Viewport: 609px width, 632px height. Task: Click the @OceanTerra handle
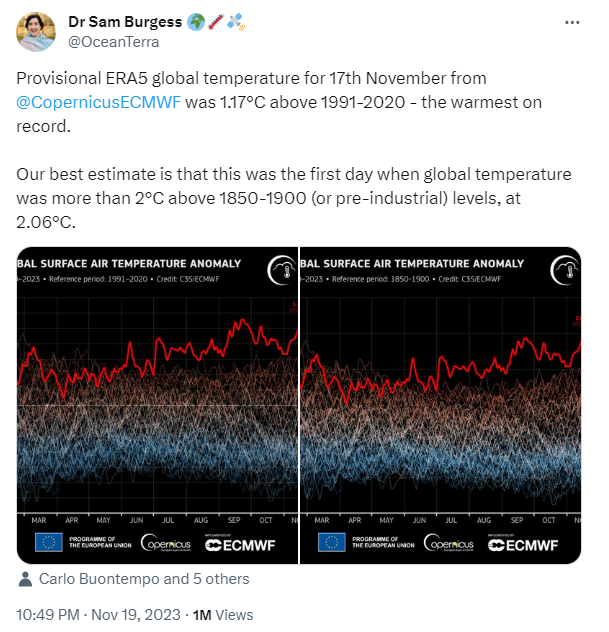tap(112, 42)
